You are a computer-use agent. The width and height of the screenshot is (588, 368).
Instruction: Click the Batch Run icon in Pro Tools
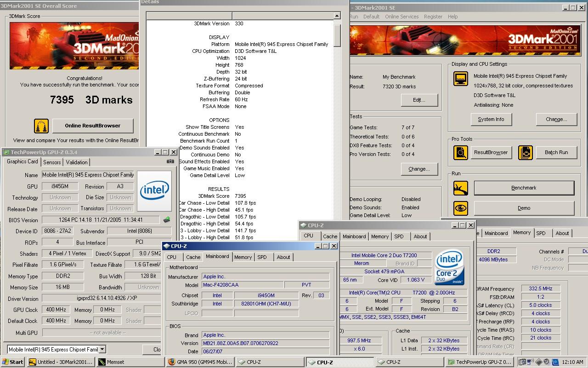pyautogui.click(x=526, y=152)
